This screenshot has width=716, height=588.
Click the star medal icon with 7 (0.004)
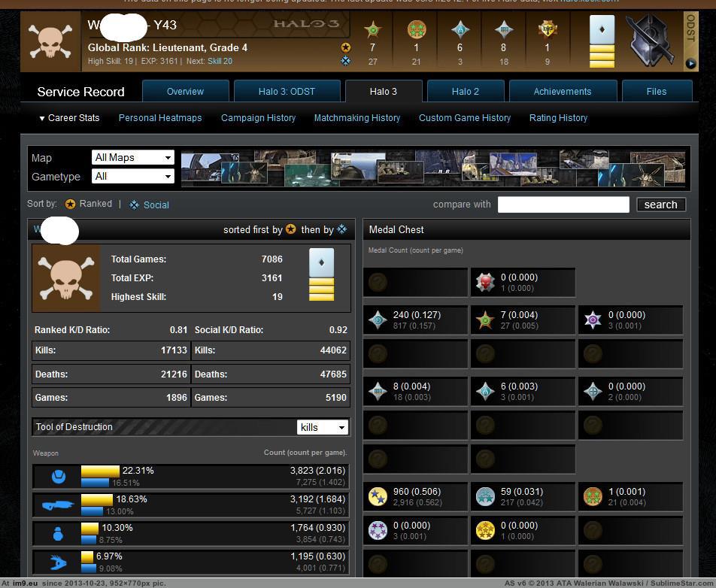point(485,320)
